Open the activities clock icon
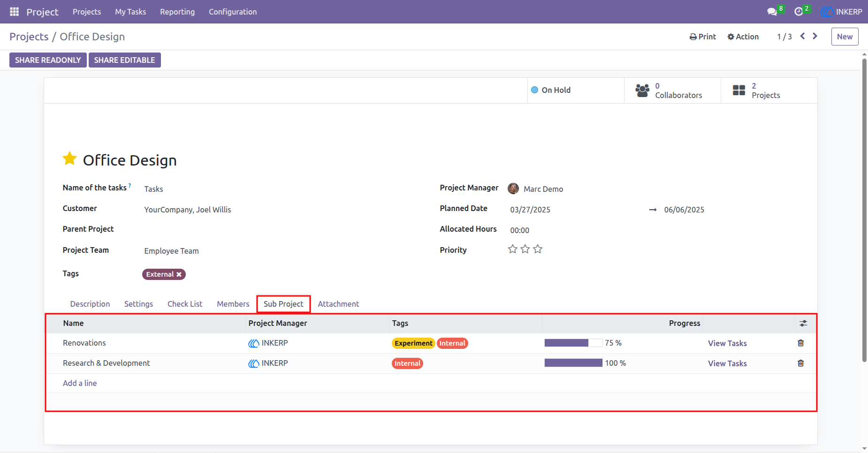Image resolution: width=868 pixels, height=453 pixels. (799, 12)
